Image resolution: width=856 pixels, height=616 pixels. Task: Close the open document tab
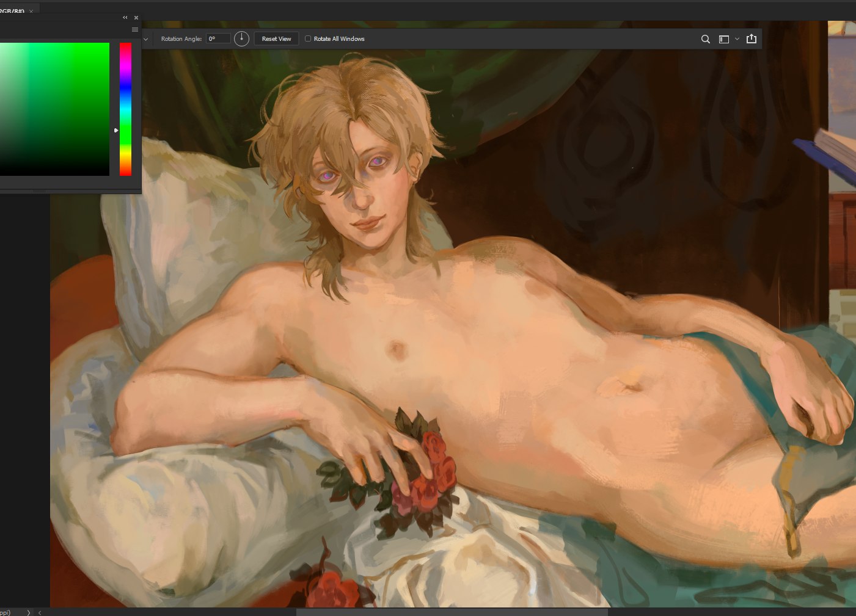click(x=31, y=11)
